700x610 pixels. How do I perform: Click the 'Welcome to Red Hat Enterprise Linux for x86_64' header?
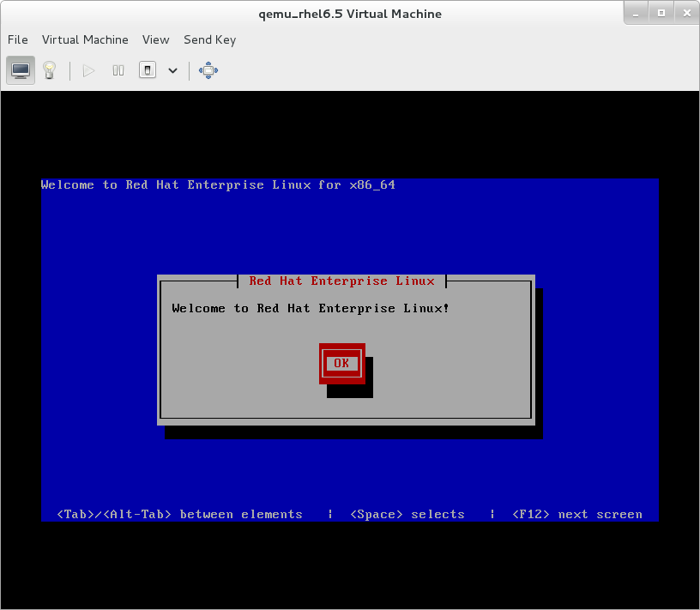(218, 184)
